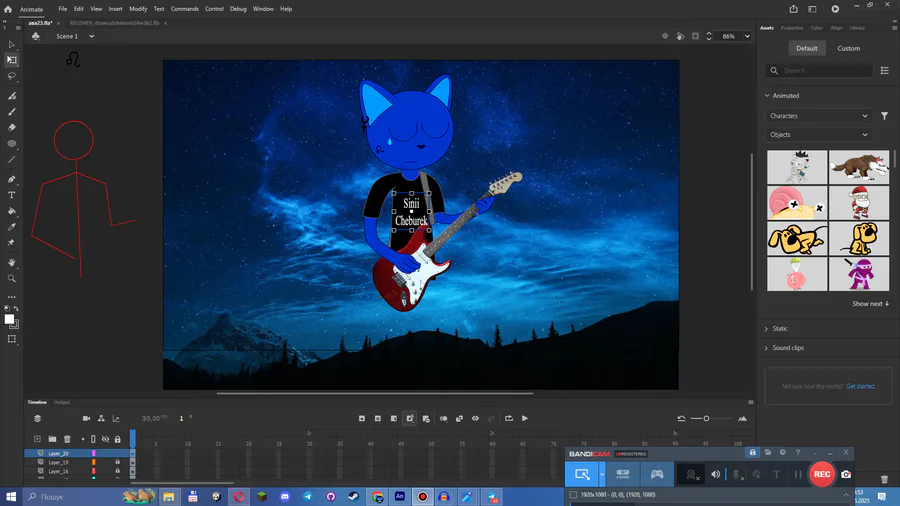Toggle hide all layers eye icon

tap(106, 439)
